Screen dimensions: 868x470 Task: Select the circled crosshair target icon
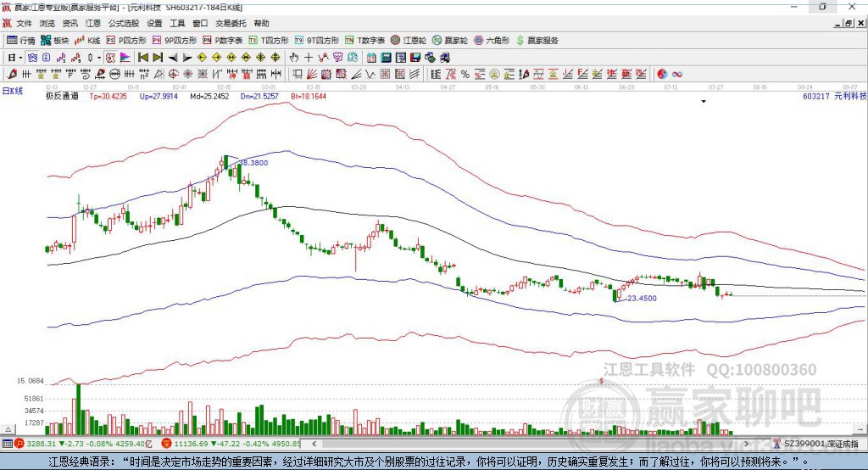click(x=173, y=74)
